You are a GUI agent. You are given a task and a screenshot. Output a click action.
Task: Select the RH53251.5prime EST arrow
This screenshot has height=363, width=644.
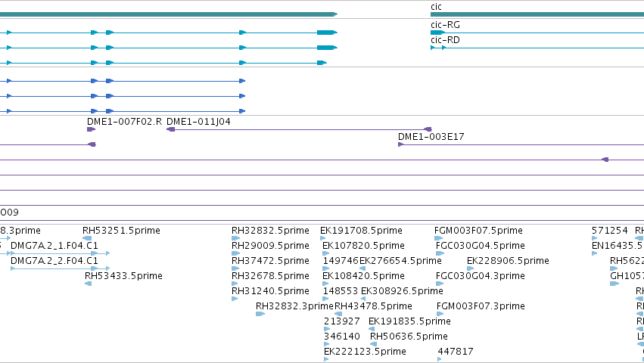(87, 238)
